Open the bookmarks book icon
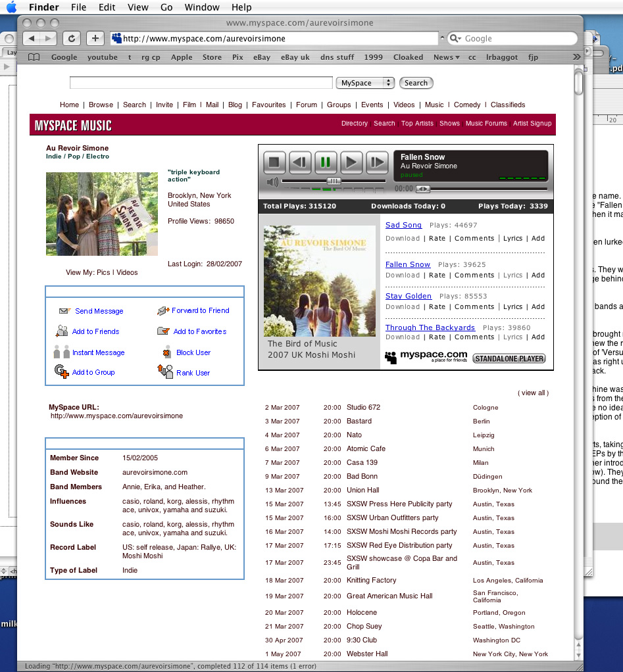The height and width of the screenshot is (672, 623). click(x=34, y=57)
